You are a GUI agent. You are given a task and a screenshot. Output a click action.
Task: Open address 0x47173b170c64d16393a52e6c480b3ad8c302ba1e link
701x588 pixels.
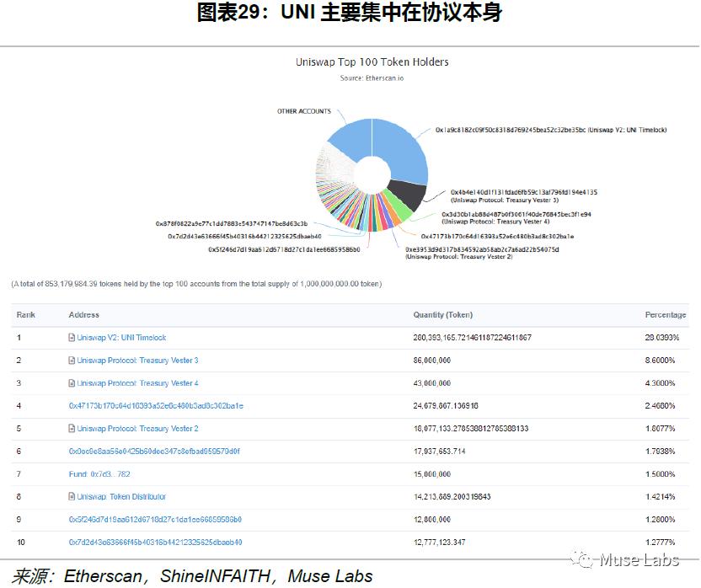coord(156,406)
